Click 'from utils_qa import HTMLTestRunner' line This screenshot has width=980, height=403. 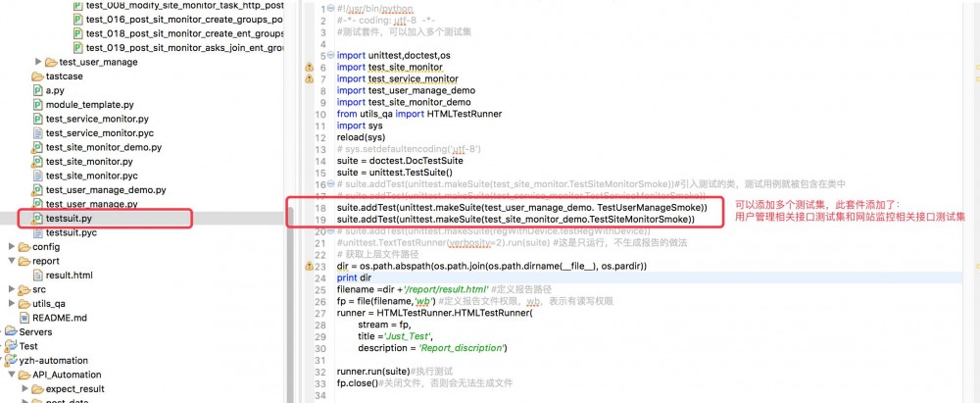[x=418, y=114]
